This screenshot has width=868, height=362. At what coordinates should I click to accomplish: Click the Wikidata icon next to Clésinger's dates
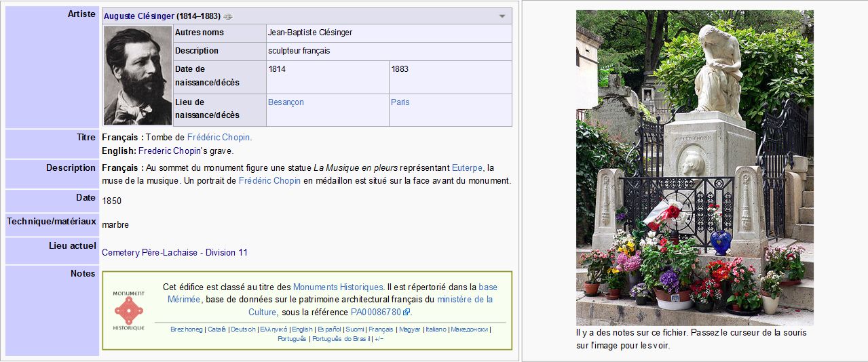click(x=228, y=16)
